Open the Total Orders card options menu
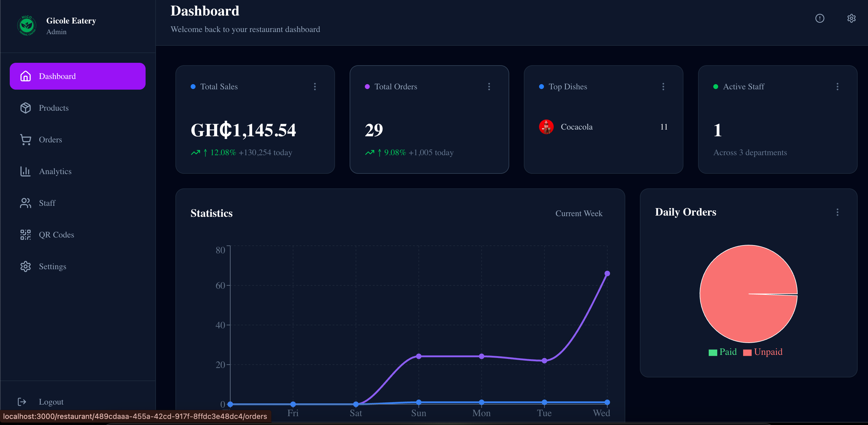868x425 pixels. click(489, 87)
